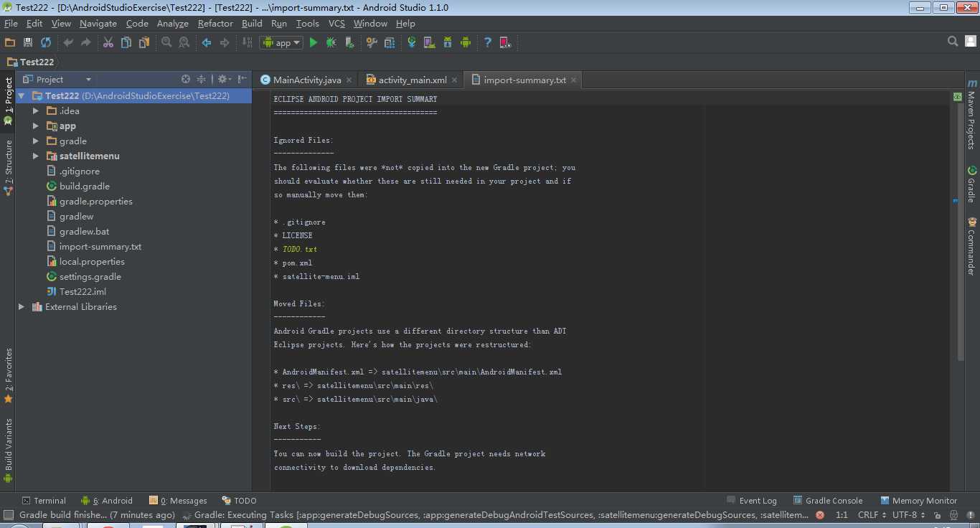Expand the satellitemenu module node
980x528 pixels.
point(36,156)
